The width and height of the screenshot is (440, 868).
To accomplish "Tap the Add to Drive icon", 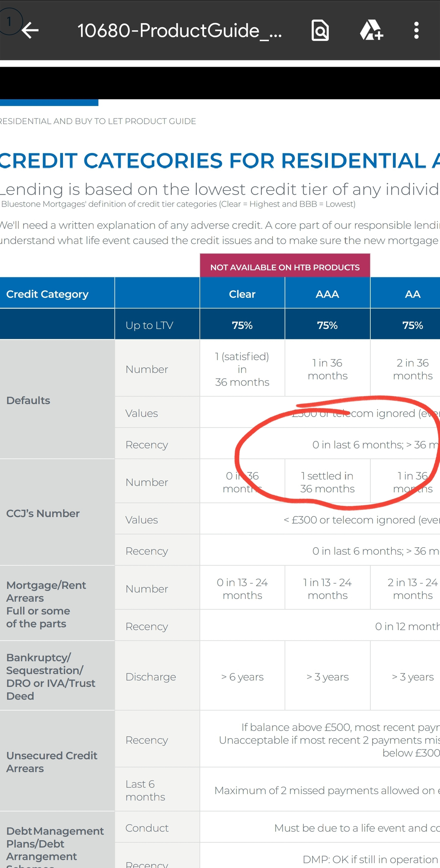I will tap(371, 30).
